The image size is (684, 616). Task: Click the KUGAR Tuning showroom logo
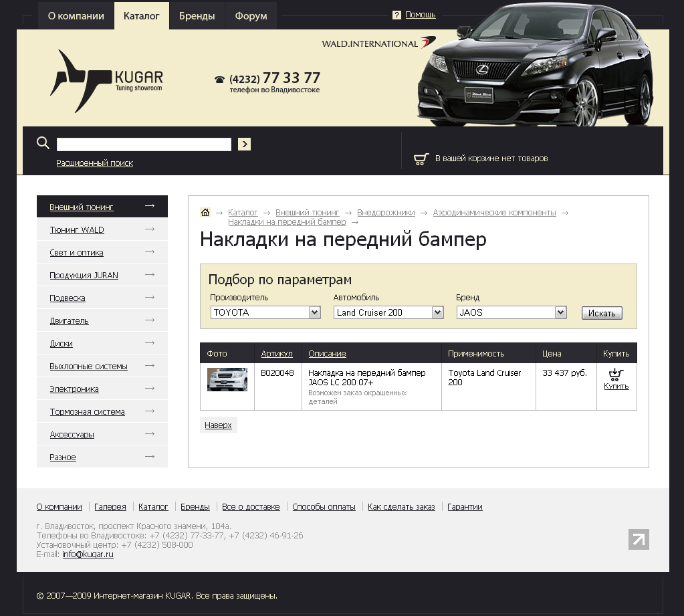point(106,81)
